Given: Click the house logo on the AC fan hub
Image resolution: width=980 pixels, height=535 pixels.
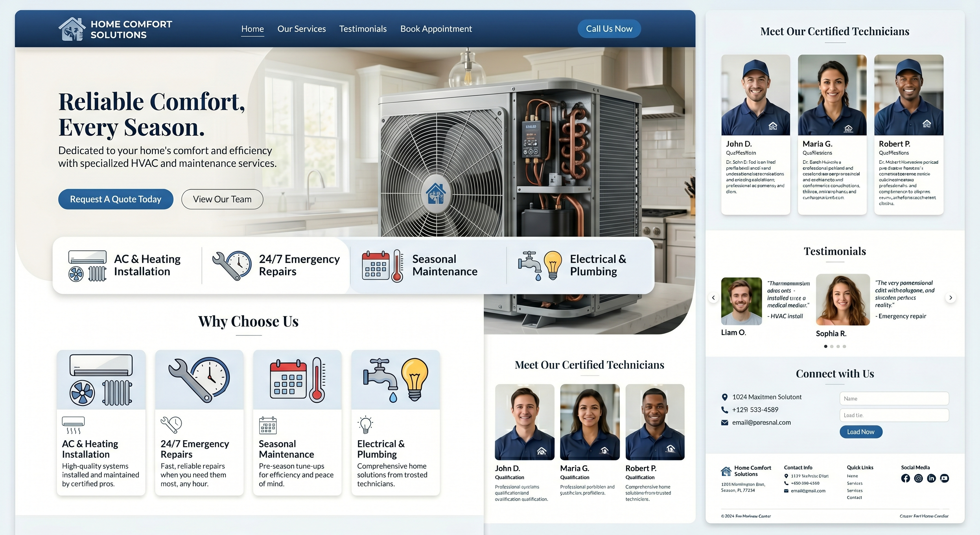Looking at the screenshot, I should coord(436,193).
